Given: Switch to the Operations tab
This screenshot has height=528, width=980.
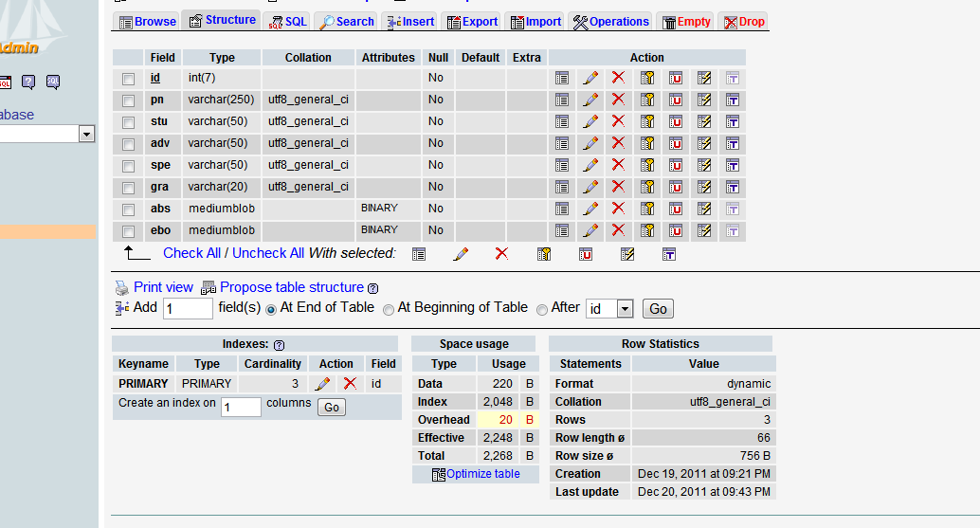Looking at the screenshot, I should click(x=611, y=22).
